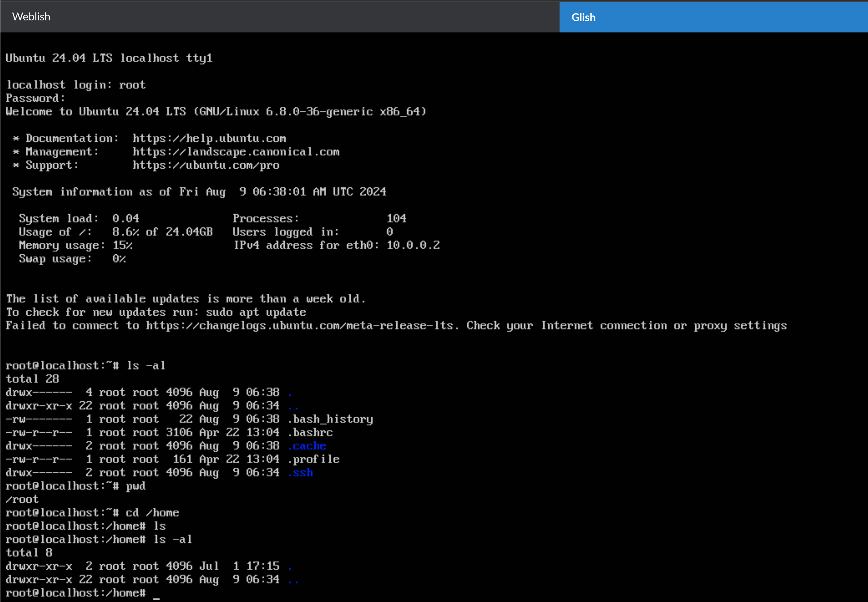Screen dimensions: 868x602
Task: Place cursor at the final /home# prompt
Action: 156,593
